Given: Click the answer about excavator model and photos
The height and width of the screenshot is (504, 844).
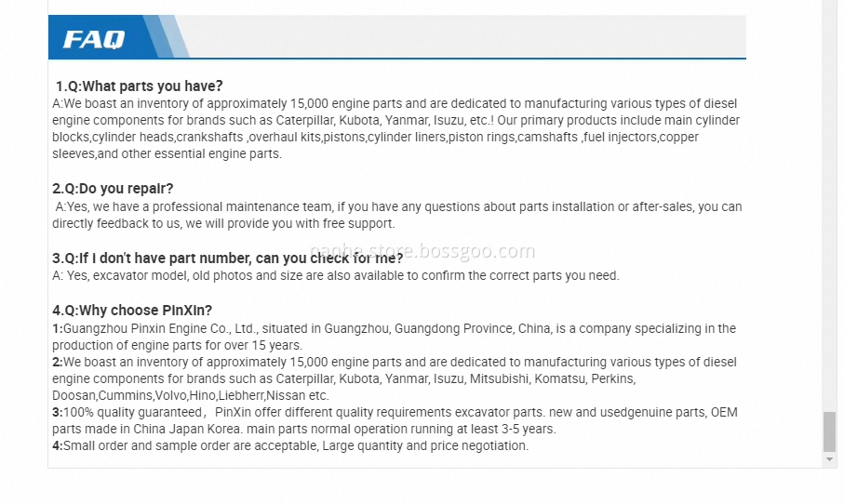Looking at the screenshot, I should [x=336, y=276].
